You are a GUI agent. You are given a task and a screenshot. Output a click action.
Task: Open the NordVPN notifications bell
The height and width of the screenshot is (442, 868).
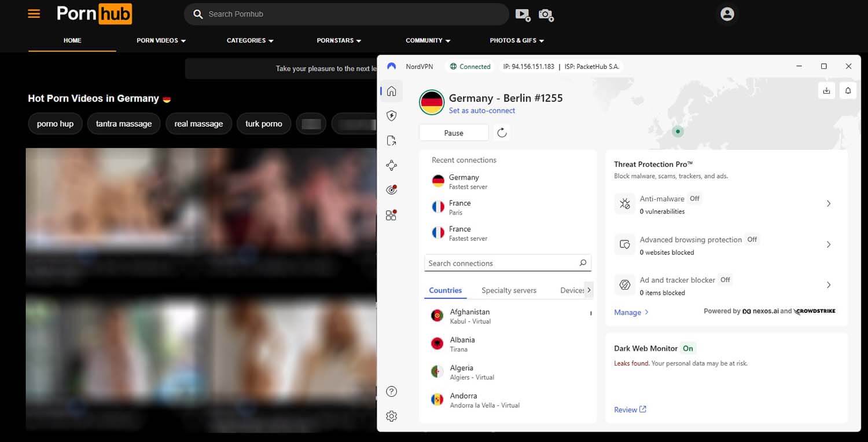click(x=848, y=91)
